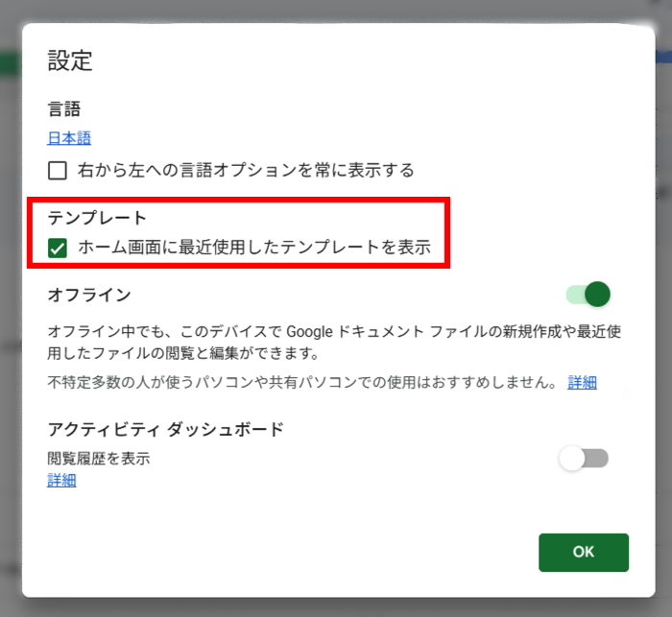Click the 日本語 language link
This screenshot has height=617, width=672.
[x=69, y=138]
